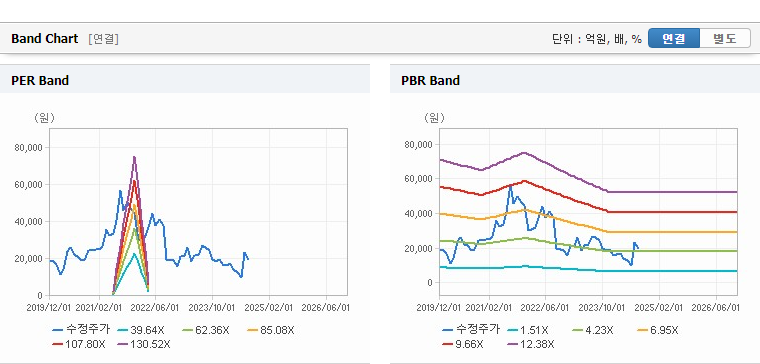Click 2023/10/01 on the PER Band axis
Image resolution: width=760 pixels, height=364 pixels.
[x=213, y=308]
